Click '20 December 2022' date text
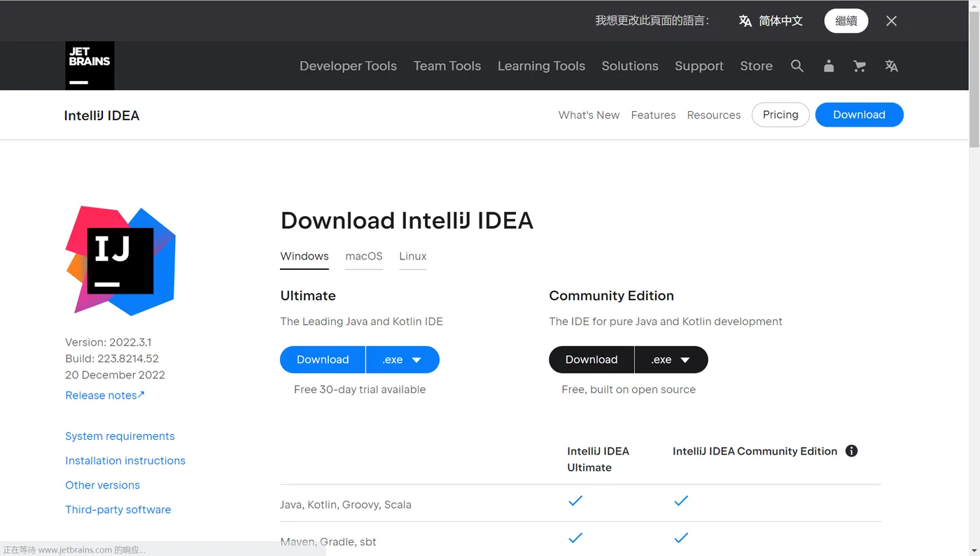This screenshot has height=556, width=980. pyautogui.click(x=115, y=375)
